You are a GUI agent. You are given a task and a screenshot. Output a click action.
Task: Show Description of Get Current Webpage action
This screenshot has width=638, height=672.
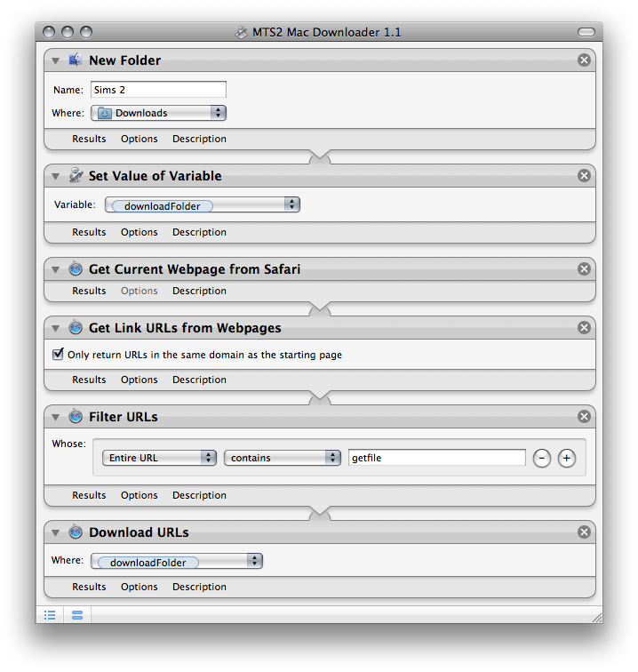(199, 291)
